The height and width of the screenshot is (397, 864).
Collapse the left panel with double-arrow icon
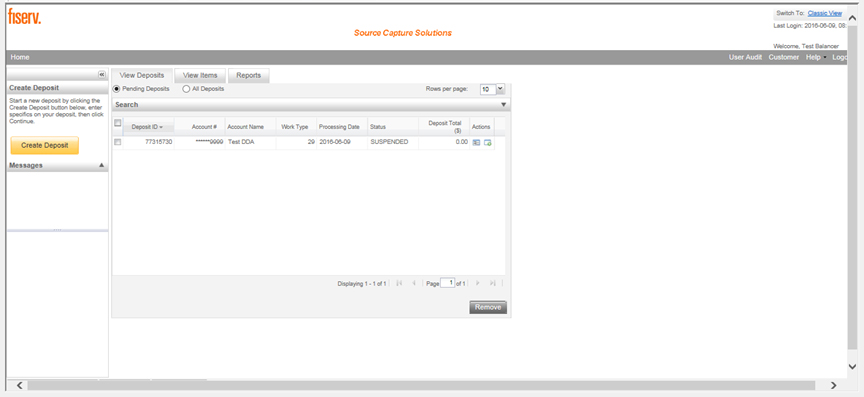(x=101, y=74)
